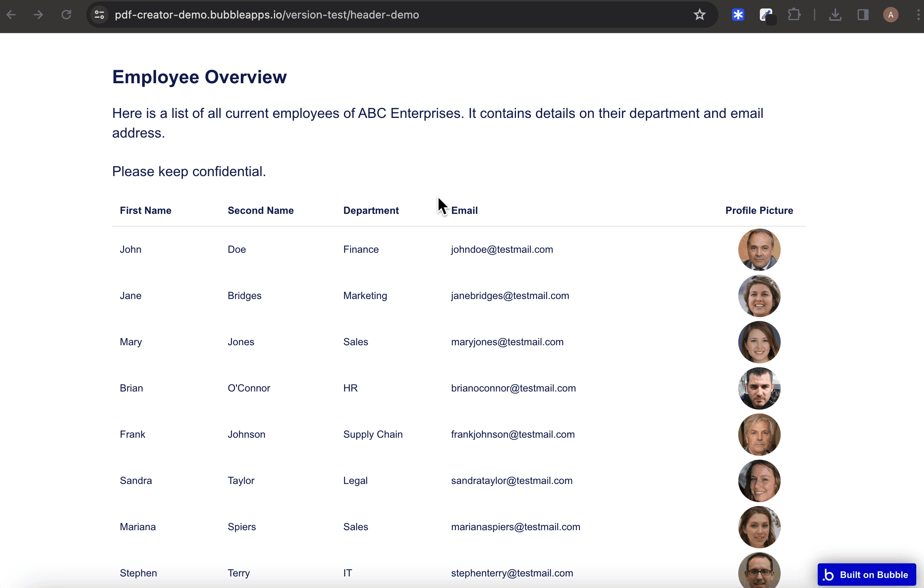Click Jane Bridges' profile picture
The image size is (924, 588).
coord(759,296)
